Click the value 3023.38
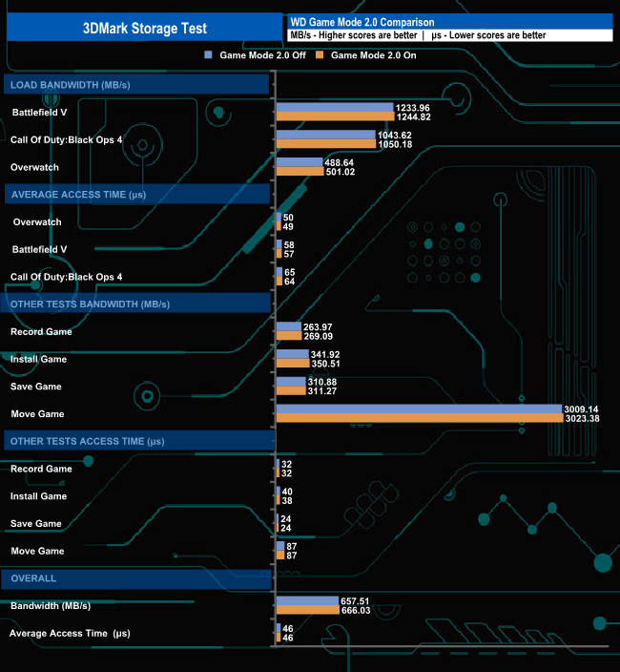Screen dimensions: 620x672 point(582,419)
